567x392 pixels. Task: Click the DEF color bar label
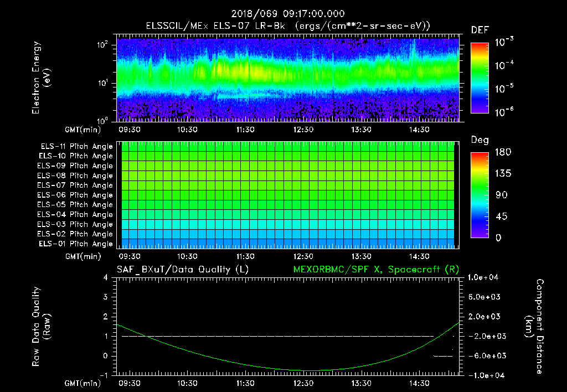480,30
